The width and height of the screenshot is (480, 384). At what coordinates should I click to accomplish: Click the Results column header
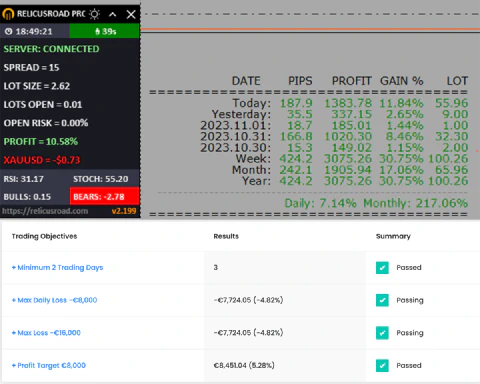(x=226, y=236)
